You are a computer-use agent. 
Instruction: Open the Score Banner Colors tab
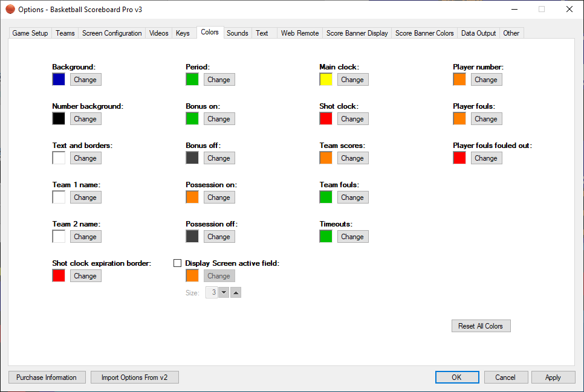[424, 33]
